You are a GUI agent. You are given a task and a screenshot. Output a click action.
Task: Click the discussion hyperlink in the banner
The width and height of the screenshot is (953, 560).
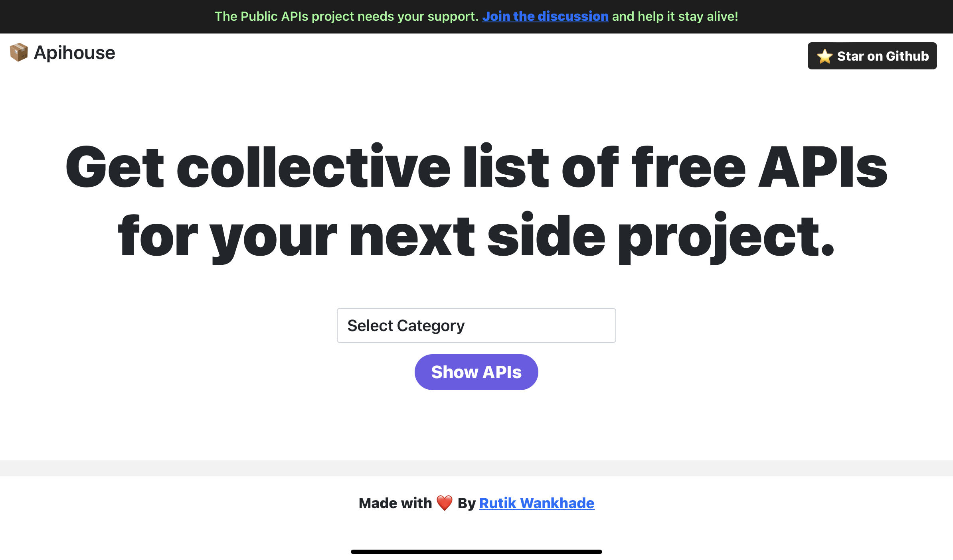(x=545, y=16)
